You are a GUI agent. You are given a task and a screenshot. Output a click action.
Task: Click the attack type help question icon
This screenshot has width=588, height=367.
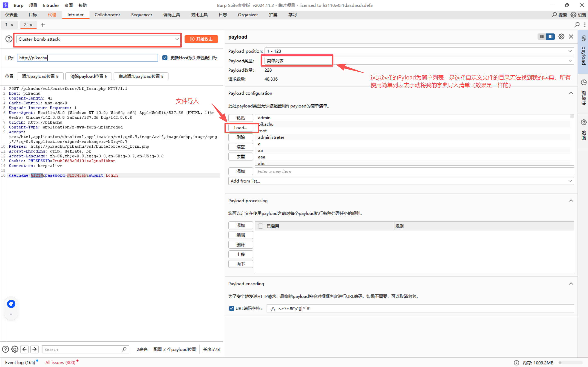coord(9,39)
